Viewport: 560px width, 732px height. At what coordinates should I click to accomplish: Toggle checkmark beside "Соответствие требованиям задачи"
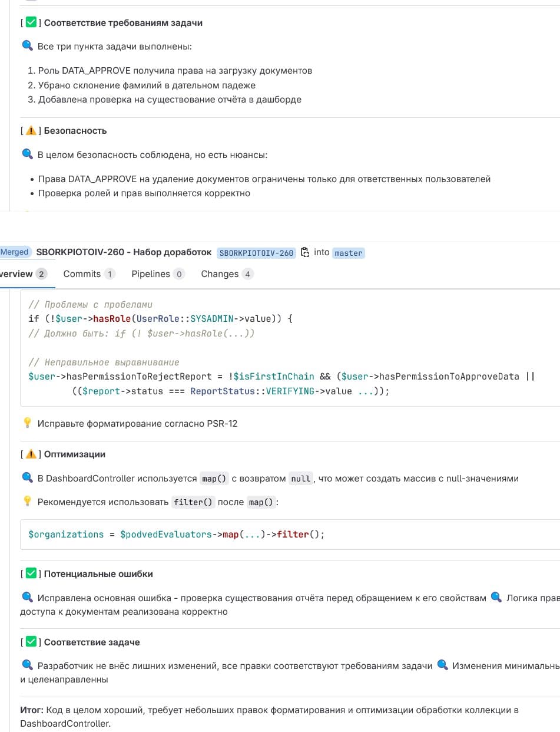pyautogui.click(x=32, y=23)
